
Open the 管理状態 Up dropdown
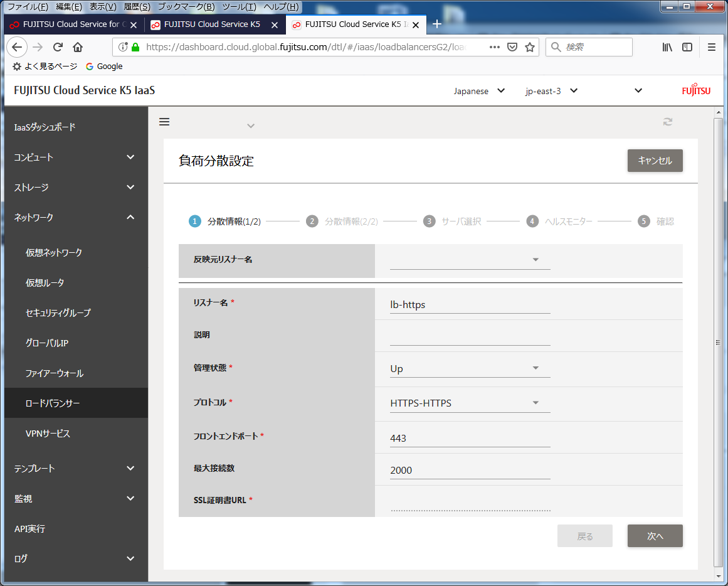point(470,368)
